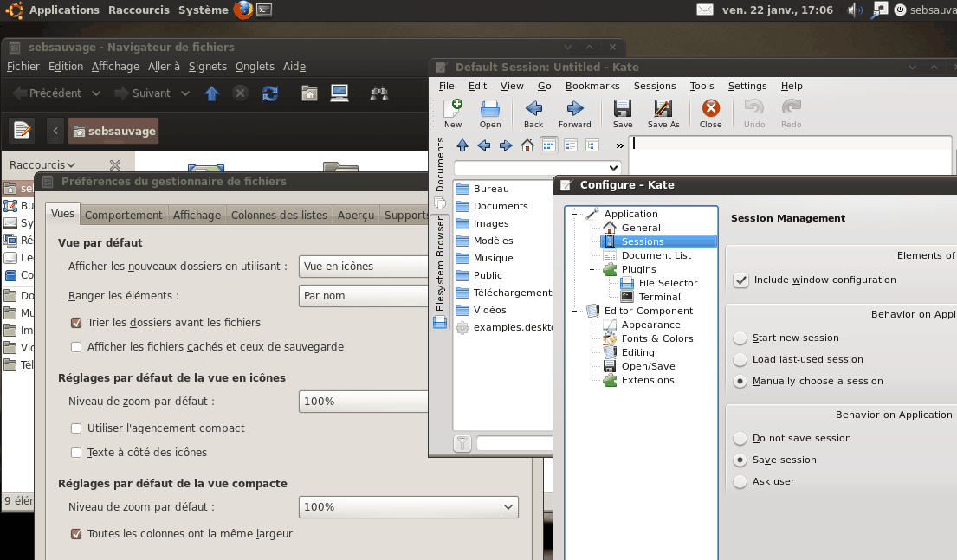This screenshot has height=560, width=957.
Task: Open the Filesystem Browser side tab in Kate
Action: pyautogui.click(x=439, y=272)
